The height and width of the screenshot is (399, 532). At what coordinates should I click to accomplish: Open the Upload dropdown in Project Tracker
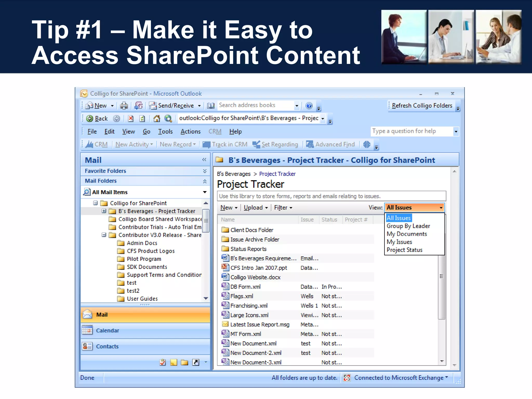click(x=256, y=208)
